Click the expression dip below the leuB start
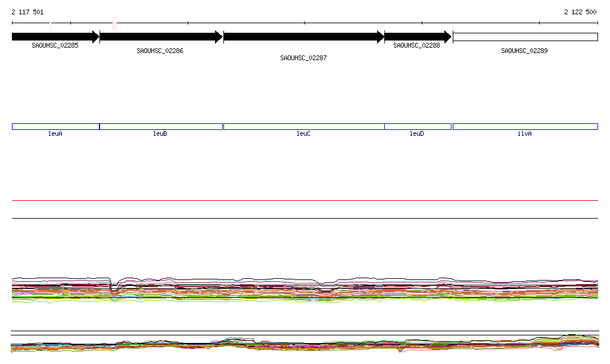This screenshot has width=610, height=364. click(x=114, y=290)
